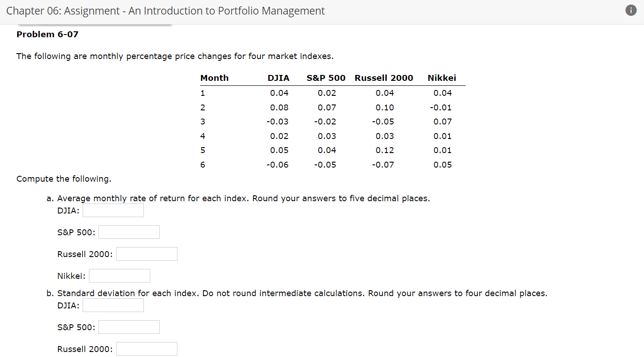The image size is (644, 357).
Task: Click the Problem 6-07 heading
Action: [47, 34]
